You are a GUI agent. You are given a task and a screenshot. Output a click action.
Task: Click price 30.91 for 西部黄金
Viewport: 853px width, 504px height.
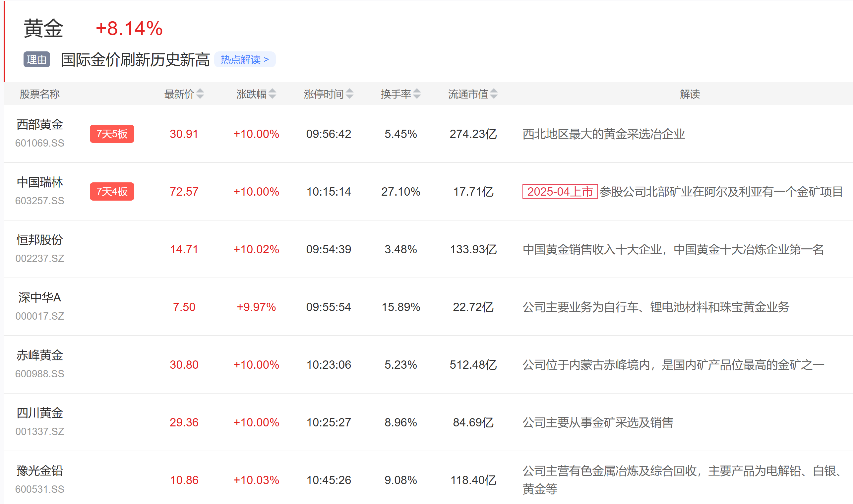tap(184, 134)
